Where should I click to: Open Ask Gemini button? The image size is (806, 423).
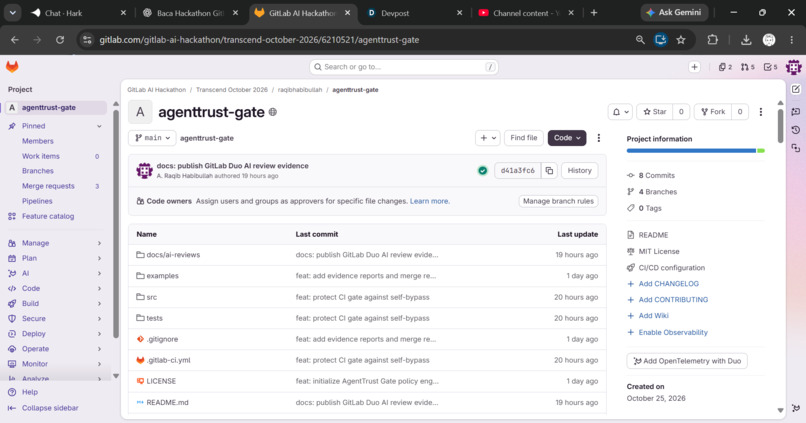[674, 12]
